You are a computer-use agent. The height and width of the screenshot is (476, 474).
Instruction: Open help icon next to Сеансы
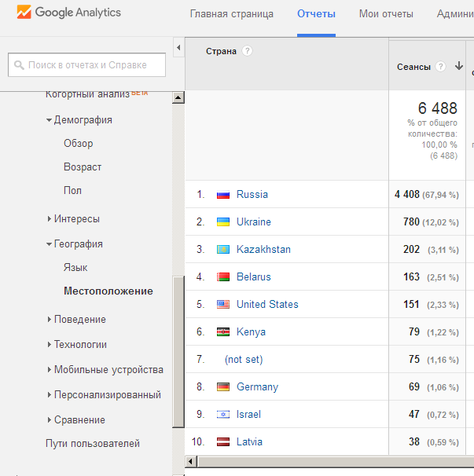click(440, 66)
